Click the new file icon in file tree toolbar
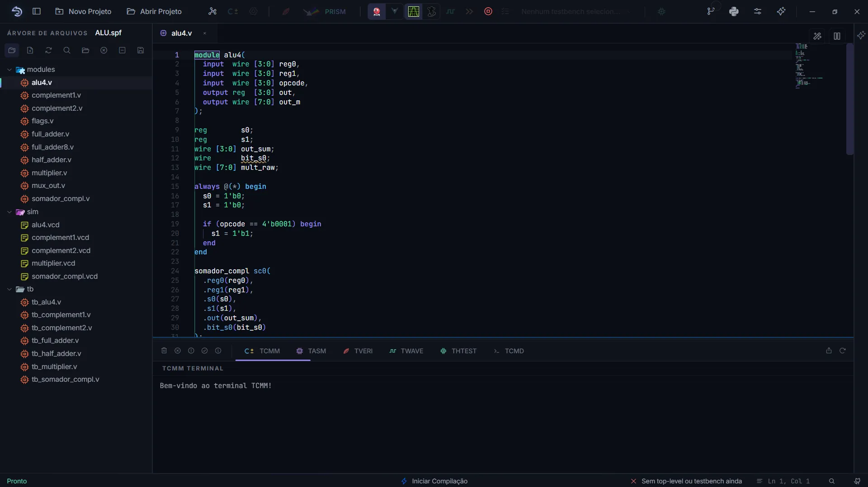Viewport: 868px width, 487px height. point(30,50)
